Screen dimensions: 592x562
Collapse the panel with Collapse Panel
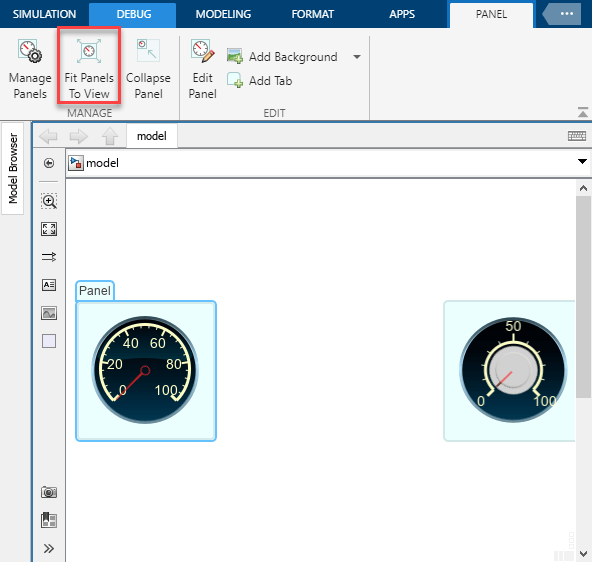(148, 69)
